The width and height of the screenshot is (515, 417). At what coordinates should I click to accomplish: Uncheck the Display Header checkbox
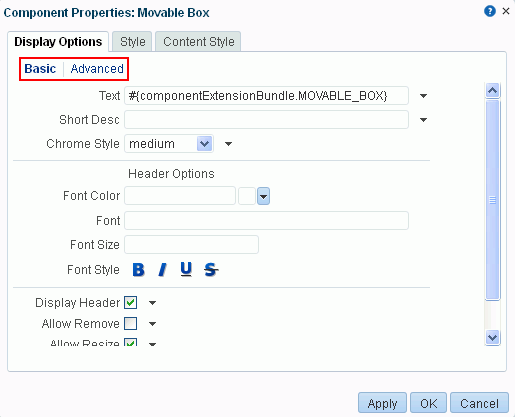[130, 303]
